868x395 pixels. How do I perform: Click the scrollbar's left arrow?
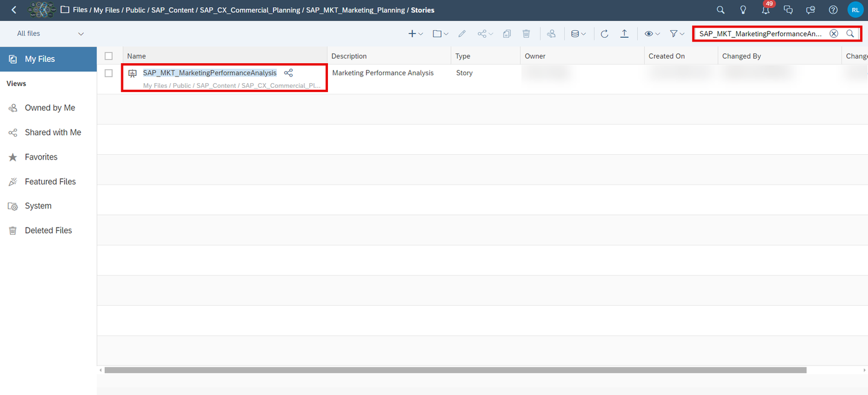pyautogui.click(x=100, y=370)
